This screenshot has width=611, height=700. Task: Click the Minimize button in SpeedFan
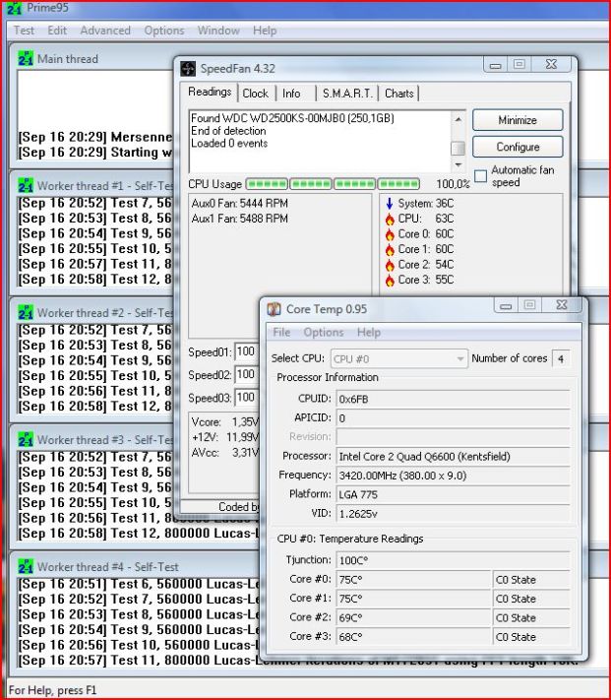pos(518,120)
